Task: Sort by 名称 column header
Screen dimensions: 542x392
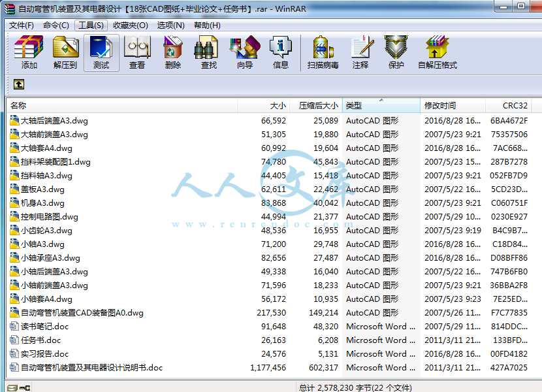Action: pos(121,106)
